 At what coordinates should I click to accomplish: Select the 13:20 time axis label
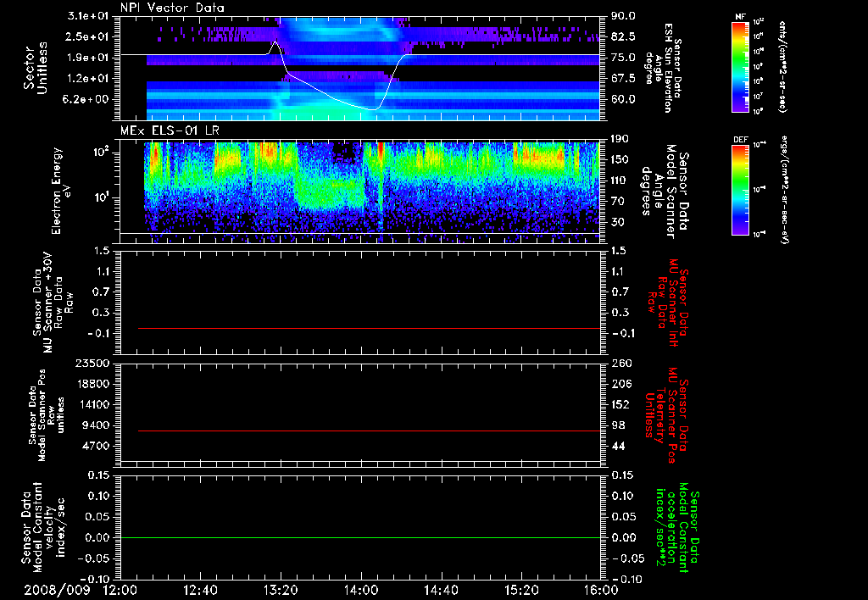coord(281,590)
